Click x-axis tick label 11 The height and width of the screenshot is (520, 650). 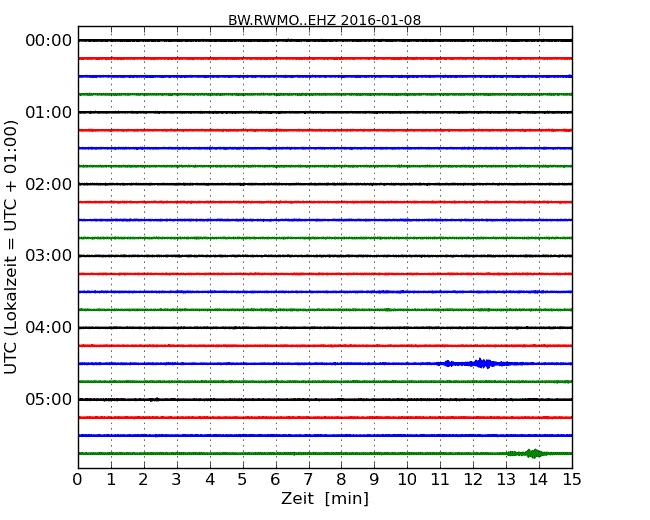click(x=440, y=480)
